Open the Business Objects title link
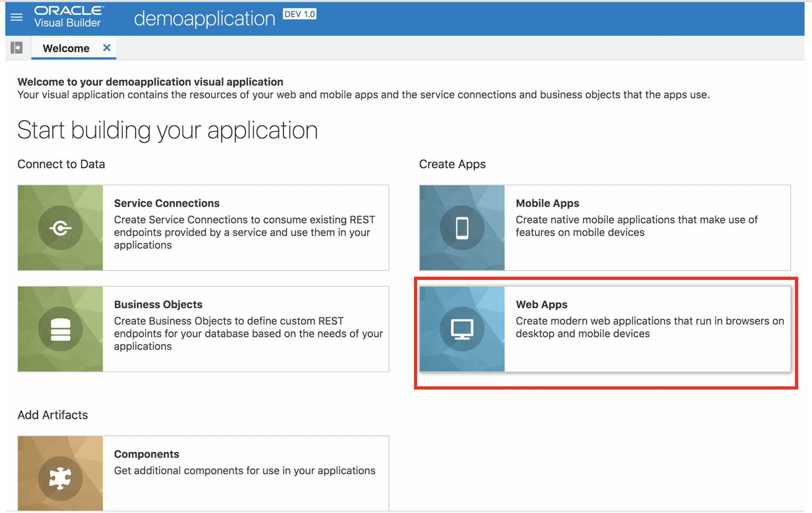812x513 pixels. 158,304
